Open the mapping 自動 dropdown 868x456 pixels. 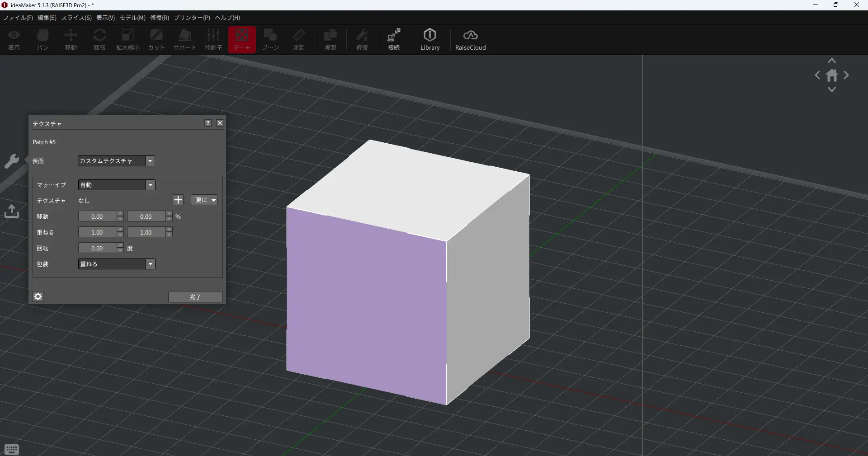point(116,185)
